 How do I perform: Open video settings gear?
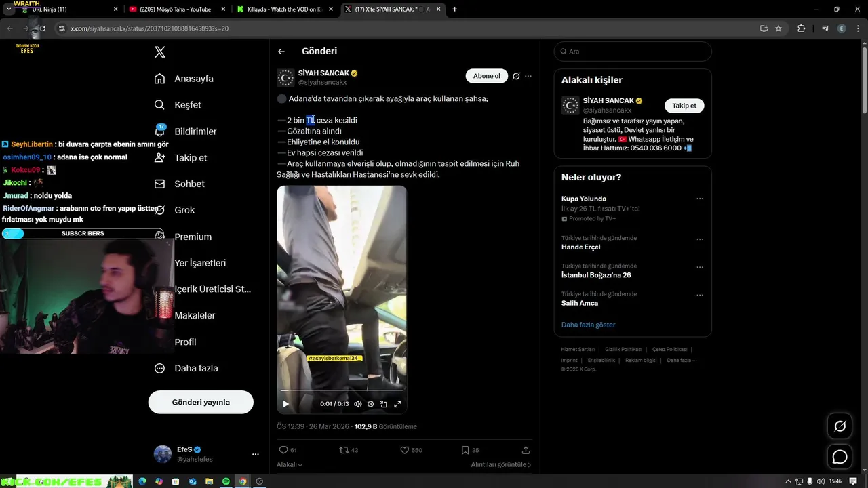click(x=370, y=404)
